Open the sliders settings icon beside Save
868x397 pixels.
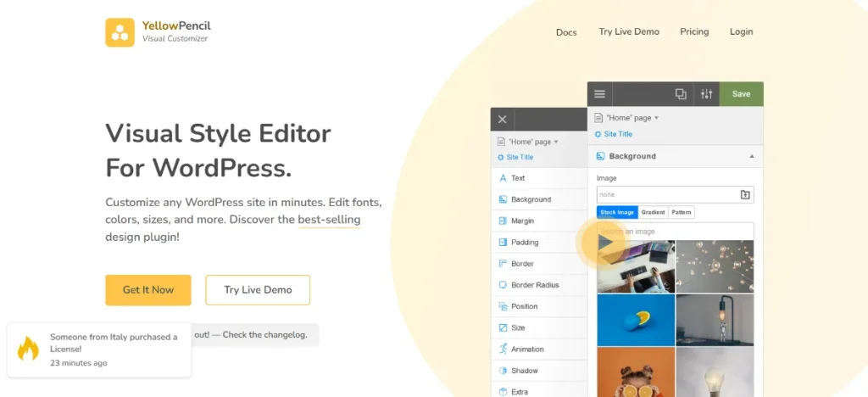[x=706, y=94]
